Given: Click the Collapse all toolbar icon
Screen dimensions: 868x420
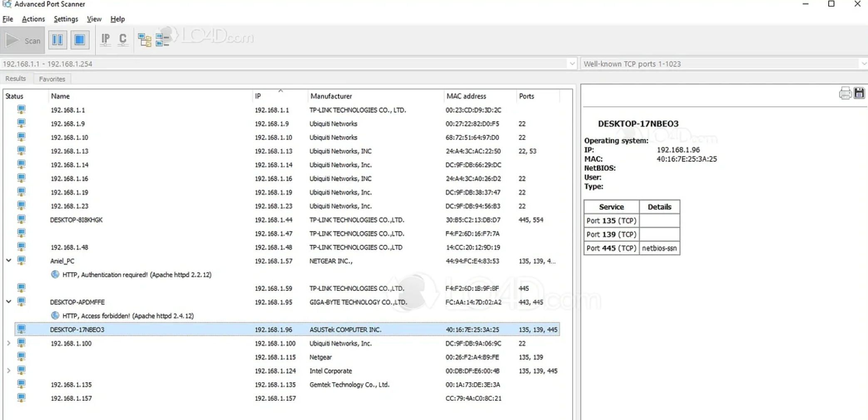Looking at the screenshot, I should coord(162,40).
